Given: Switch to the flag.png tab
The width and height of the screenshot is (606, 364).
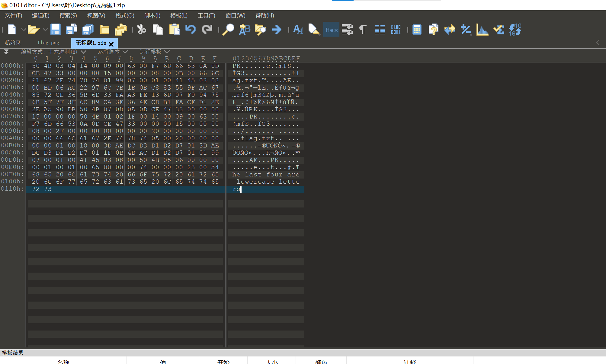Looking at the screenshot, I should click(x=48, y=43).
